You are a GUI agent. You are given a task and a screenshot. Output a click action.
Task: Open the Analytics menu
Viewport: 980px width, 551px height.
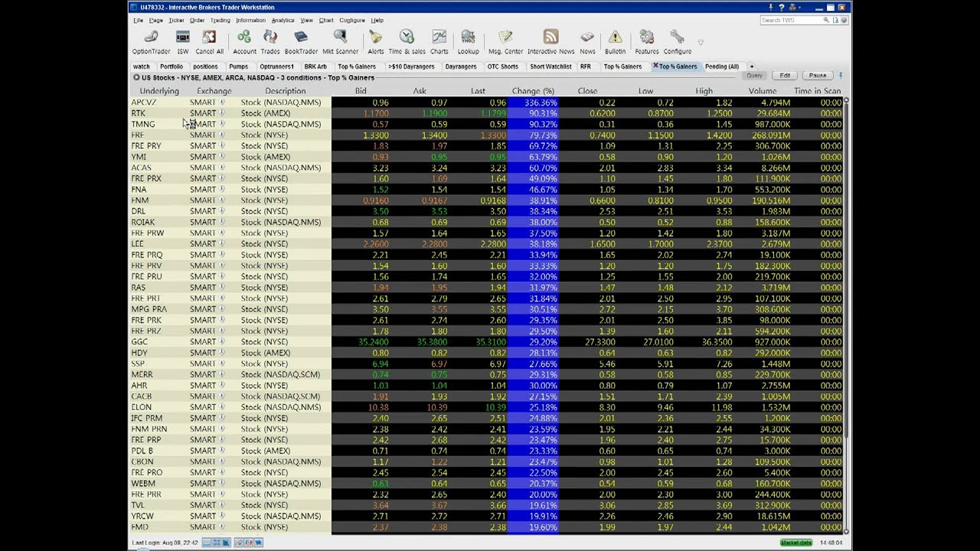[283, 20]
